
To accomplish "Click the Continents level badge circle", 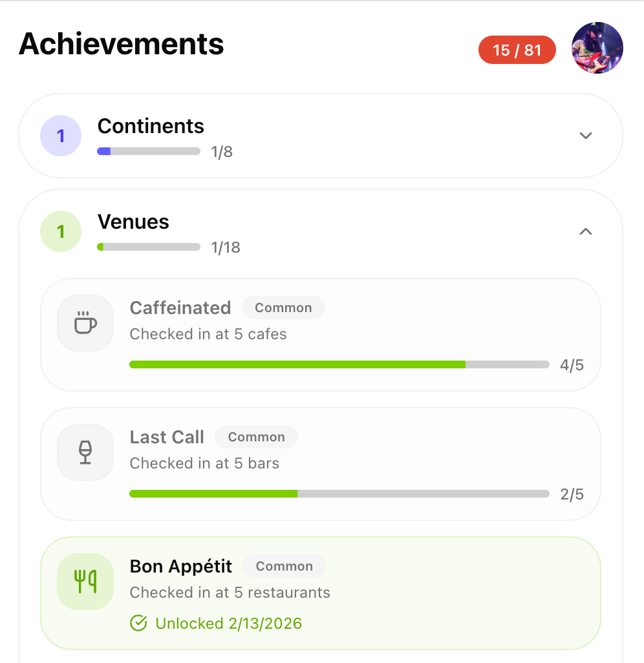I will (61, 136).
